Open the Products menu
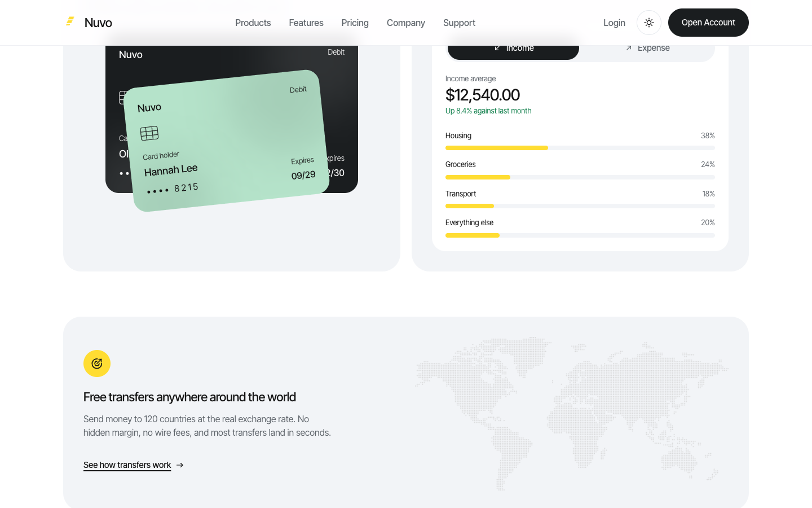The width and height of the screenshot is (812, 508). click(x=253, y=23)
